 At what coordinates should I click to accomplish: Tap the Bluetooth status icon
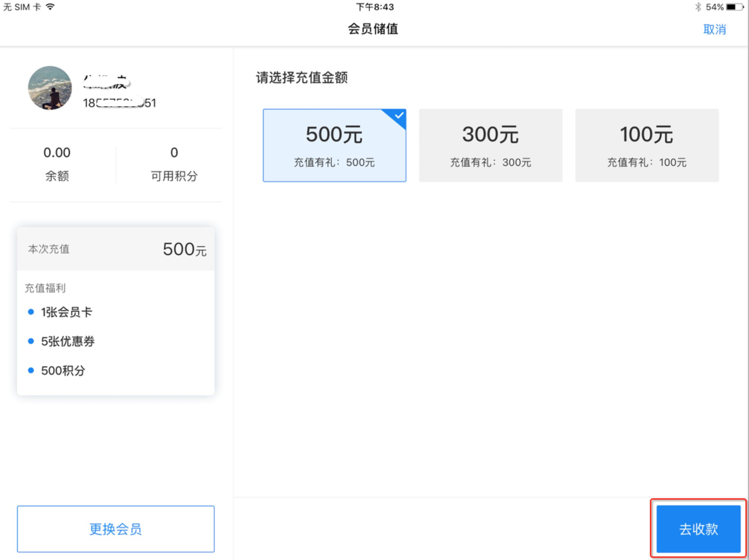(698, 7)
